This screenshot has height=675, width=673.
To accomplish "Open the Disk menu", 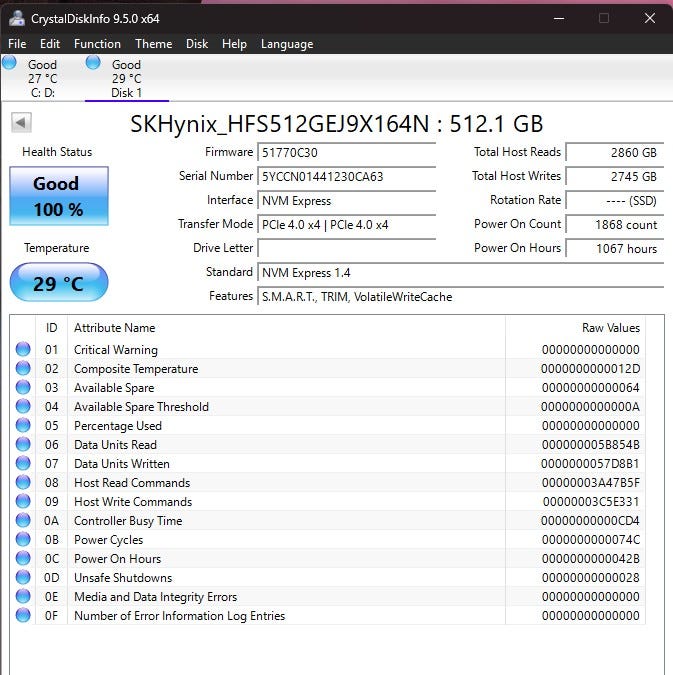I will pyautogui.click(x=197, y=44).
